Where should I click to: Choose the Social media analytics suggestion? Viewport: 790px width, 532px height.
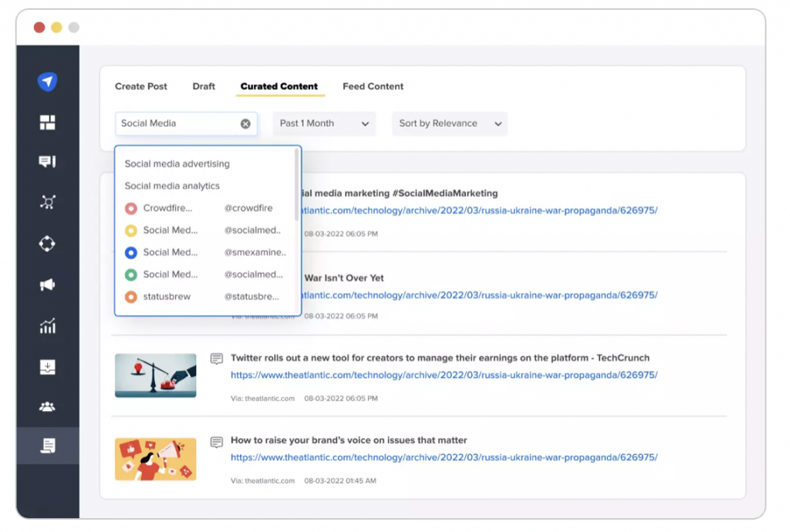click(172, 186)
